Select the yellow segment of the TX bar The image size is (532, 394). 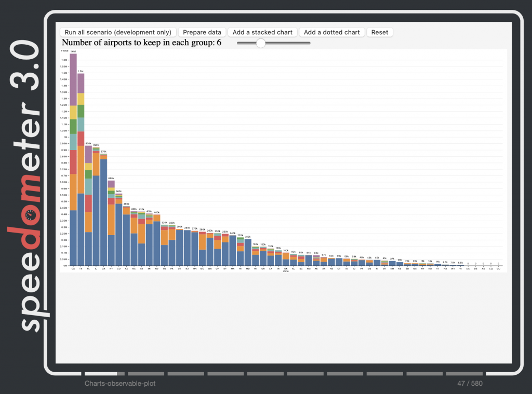[81, 99]
